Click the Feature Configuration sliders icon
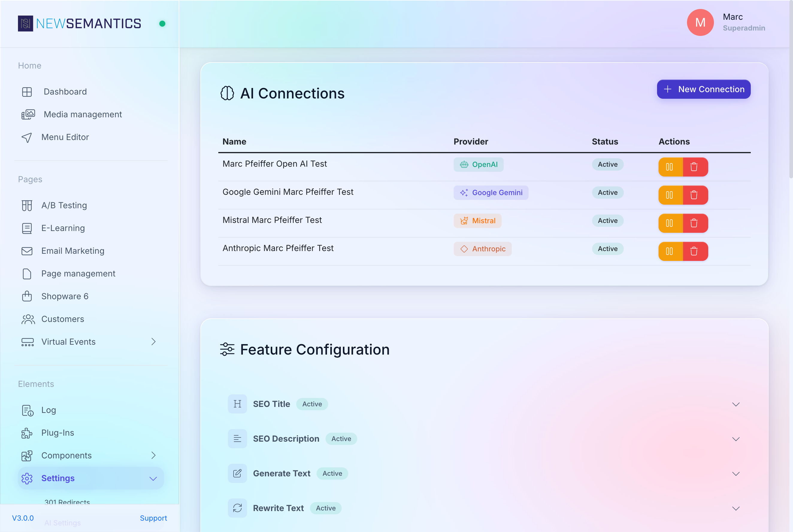Screen dimensions: 793x532 click(227, 349)
